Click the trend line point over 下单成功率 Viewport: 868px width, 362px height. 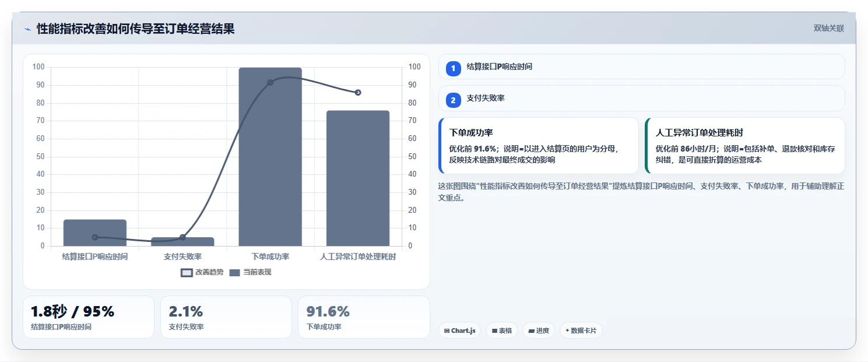pyautogui.click(x=270, y=82)
